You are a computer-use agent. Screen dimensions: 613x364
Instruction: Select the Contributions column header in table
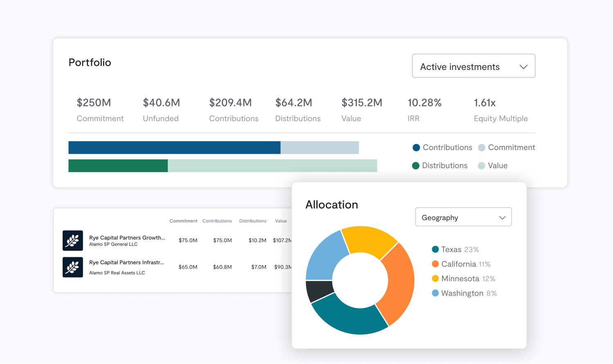pos(217,221)
